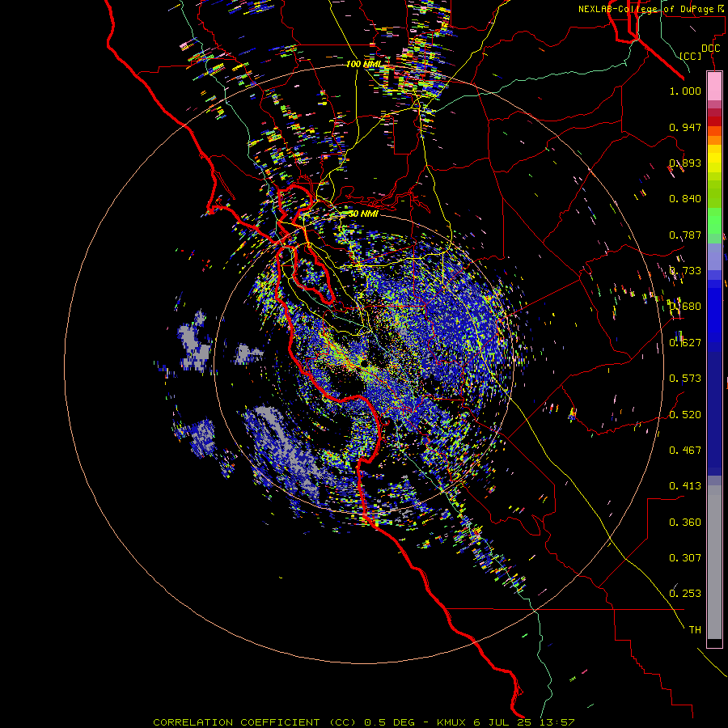
Task: Click the NEXLAB-College of DuPage title text
Action: pyautogui.click(x=647, y=9)
